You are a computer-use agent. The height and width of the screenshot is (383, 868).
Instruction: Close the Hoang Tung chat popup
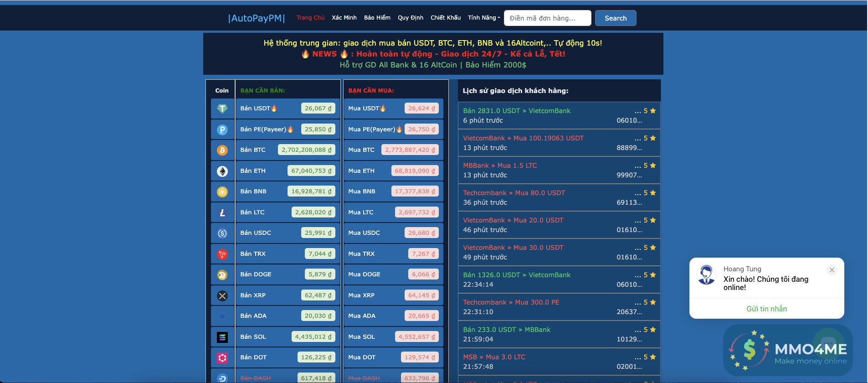(832, 270)
